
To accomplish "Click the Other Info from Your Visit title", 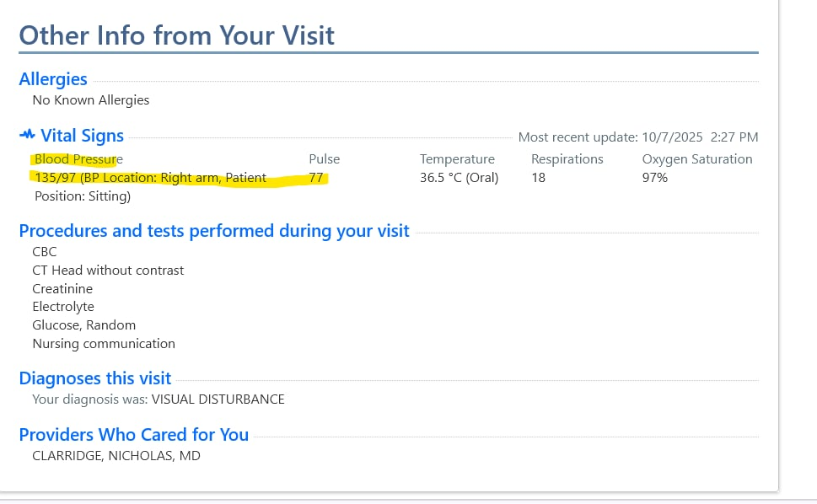I will pos(176,35).
